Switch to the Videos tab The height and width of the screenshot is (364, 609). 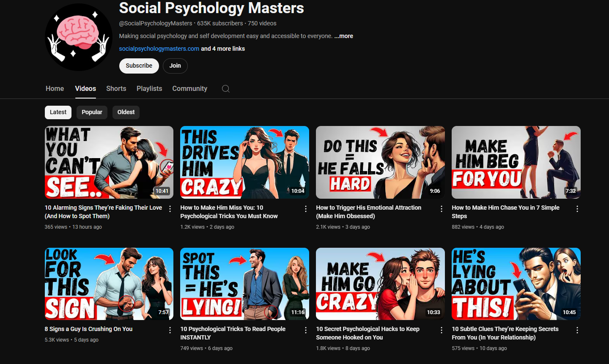(85, 89)
